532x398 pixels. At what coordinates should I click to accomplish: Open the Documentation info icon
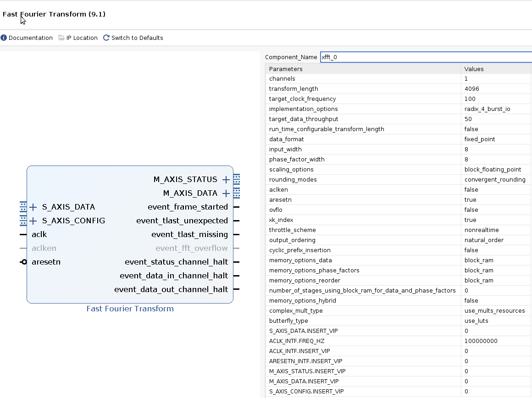point(4,38)
